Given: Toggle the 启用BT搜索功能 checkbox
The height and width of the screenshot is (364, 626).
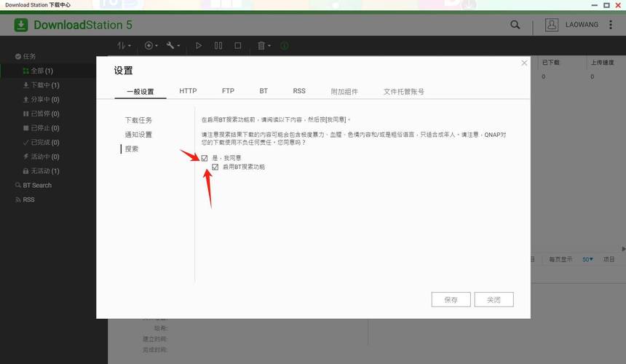Looking at the screenshot, I should pyautogui.click(x=215, y=167).
